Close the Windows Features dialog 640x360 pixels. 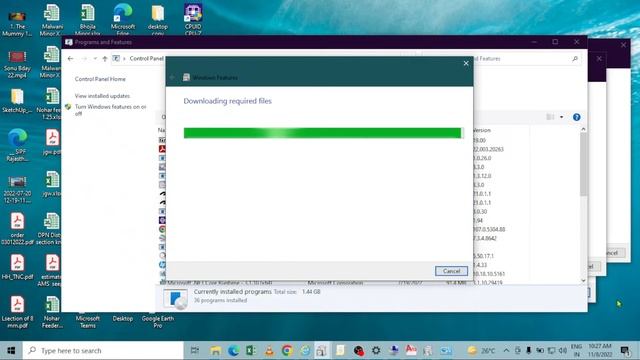466,63
